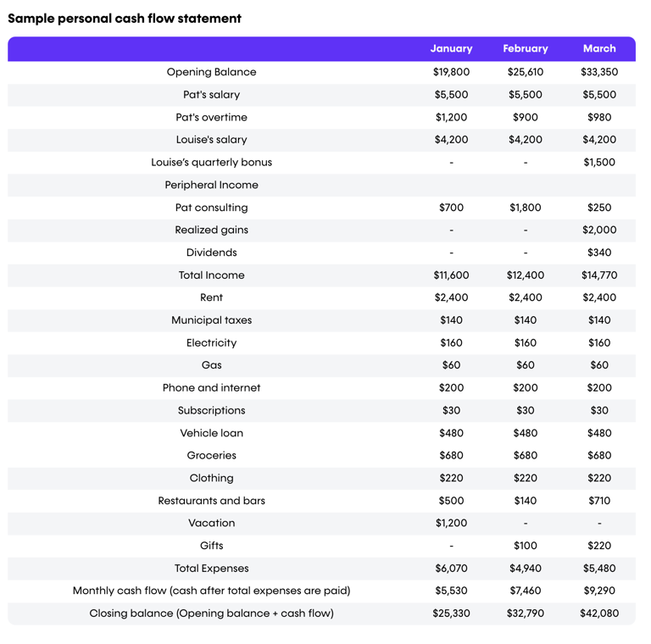Select the 'Sample personal cash flow statement' title

pos(125,19)
